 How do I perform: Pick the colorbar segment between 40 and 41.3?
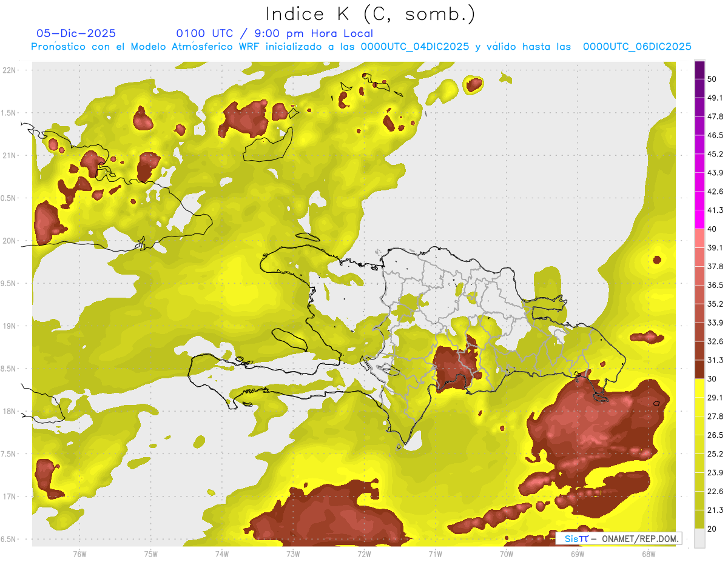pos(699,219)
